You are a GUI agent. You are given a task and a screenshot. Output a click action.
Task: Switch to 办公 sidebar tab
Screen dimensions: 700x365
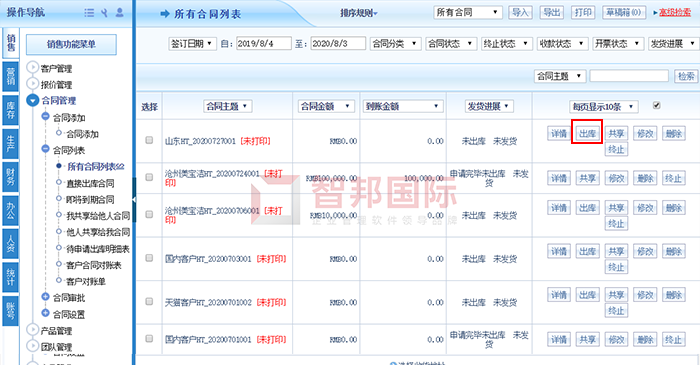11,211
